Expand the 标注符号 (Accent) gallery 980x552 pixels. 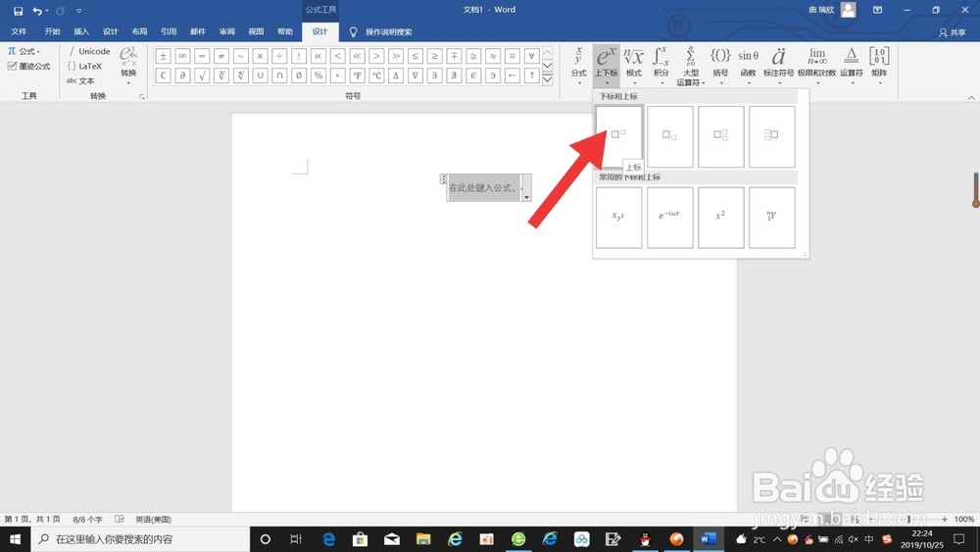point(779,66)
